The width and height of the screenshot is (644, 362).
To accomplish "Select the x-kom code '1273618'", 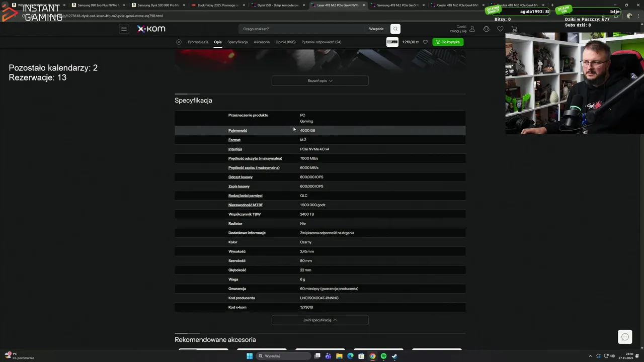I will [306, 307].
